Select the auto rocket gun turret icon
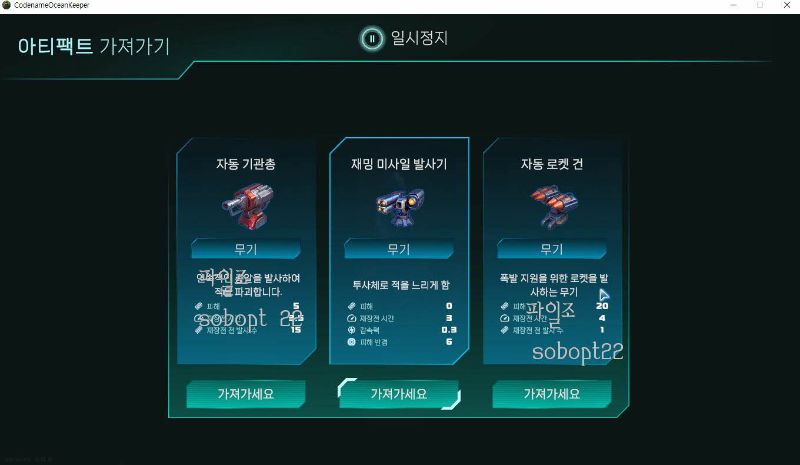Image resolution: width=800 pixels, height=465 pixels. [x=553, y=207]
